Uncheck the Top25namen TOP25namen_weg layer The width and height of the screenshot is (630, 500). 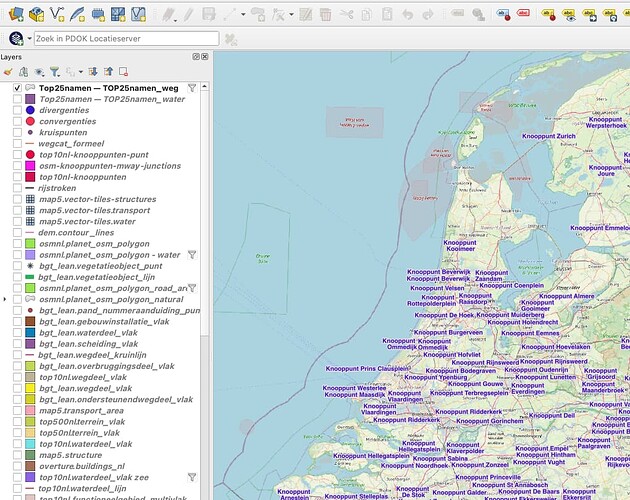[x=17, y=88]
